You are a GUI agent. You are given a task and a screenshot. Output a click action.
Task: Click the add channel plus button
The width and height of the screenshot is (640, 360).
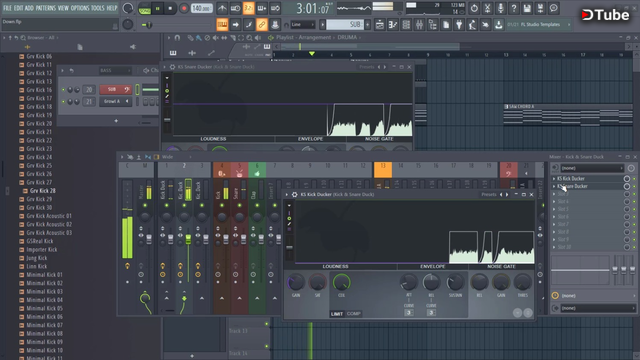point(116,121)
